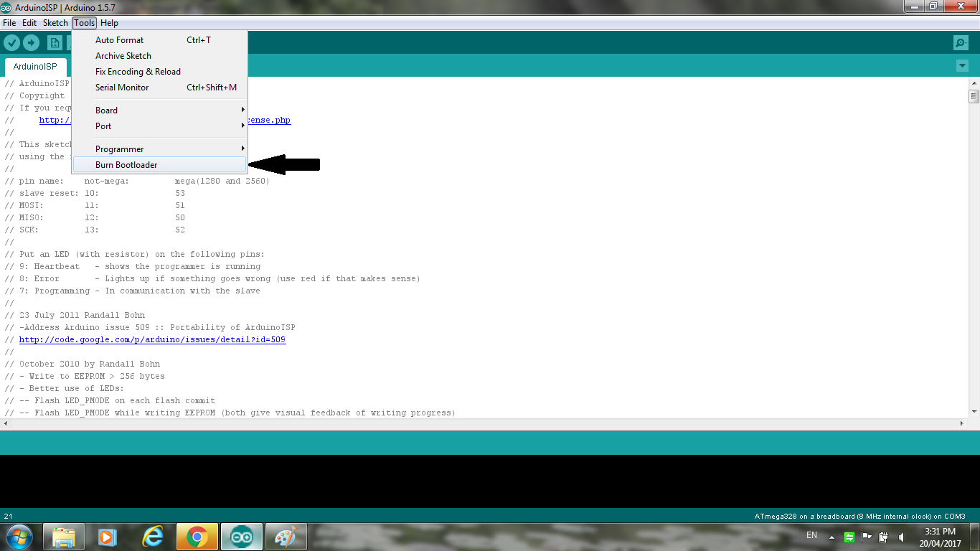Open the arduino issues detail?id=509 link
The width and height of the screenshot is (980, 551).
(152, 339)
